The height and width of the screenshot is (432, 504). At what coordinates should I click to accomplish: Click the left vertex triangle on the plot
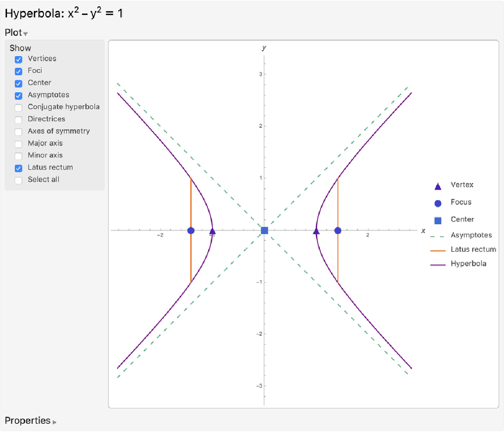(x=212, y=231)
